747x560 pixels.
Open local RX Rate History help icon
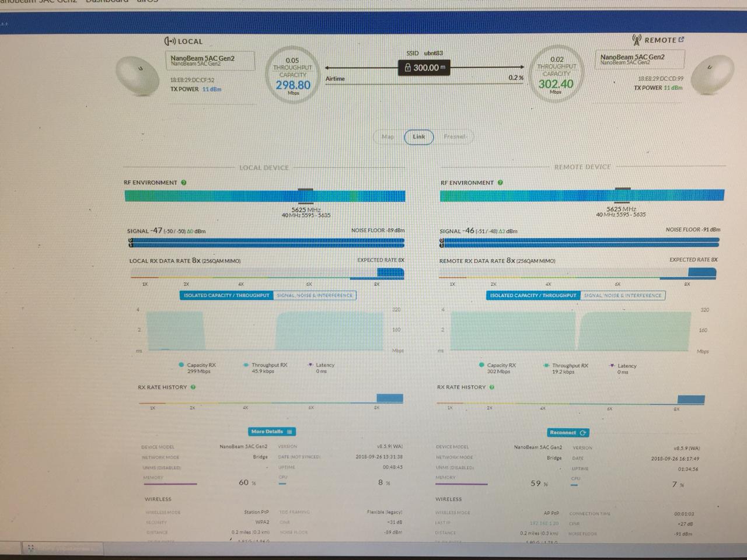(x=193, y=387)
